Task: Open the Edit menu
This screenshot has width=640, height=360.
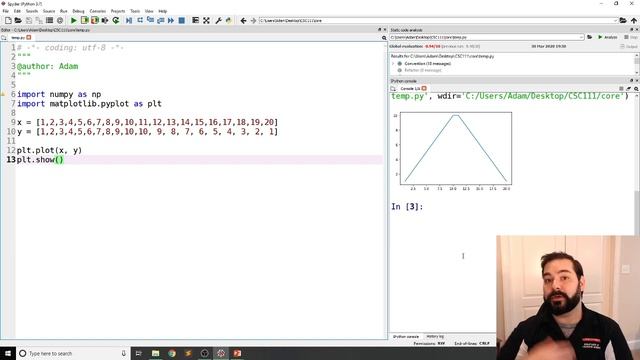Action: click(x=17, y=11)
